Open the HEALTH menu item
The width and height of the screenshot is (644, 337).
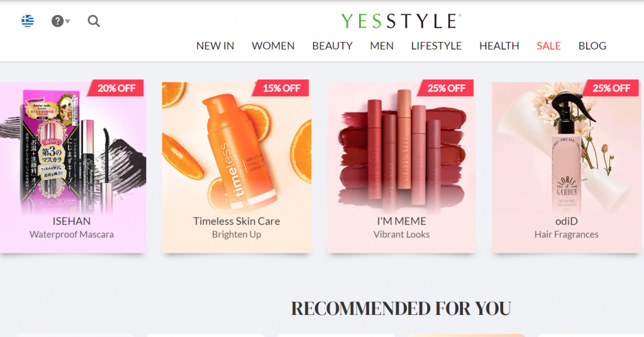tap(499, 45)
